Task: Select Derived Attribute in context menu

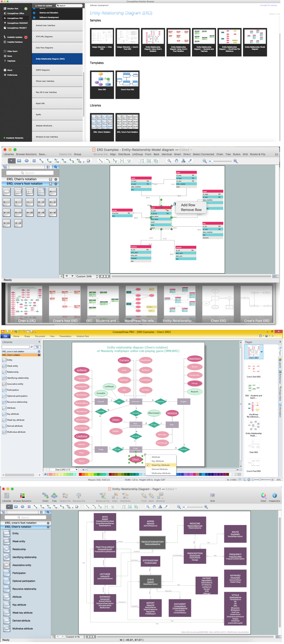Action: click(159, 469)
